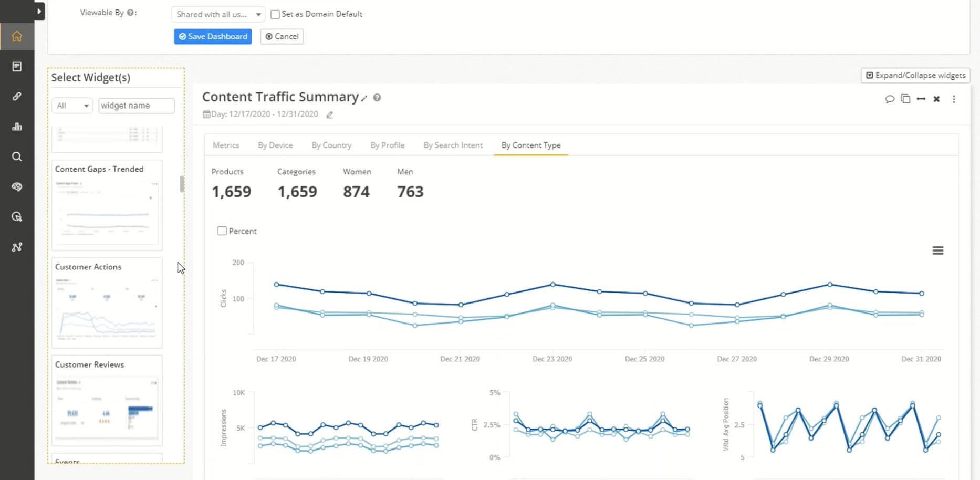Open the widget three-dot options menu
Viewport: 980px width, 480px height.
(954, 99)
